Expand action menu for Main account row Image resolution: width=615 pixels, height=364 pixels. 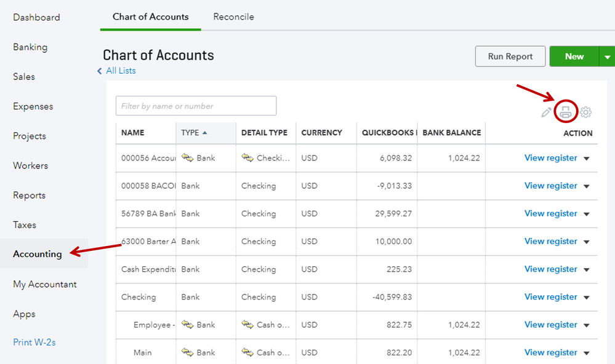point(587,353)
